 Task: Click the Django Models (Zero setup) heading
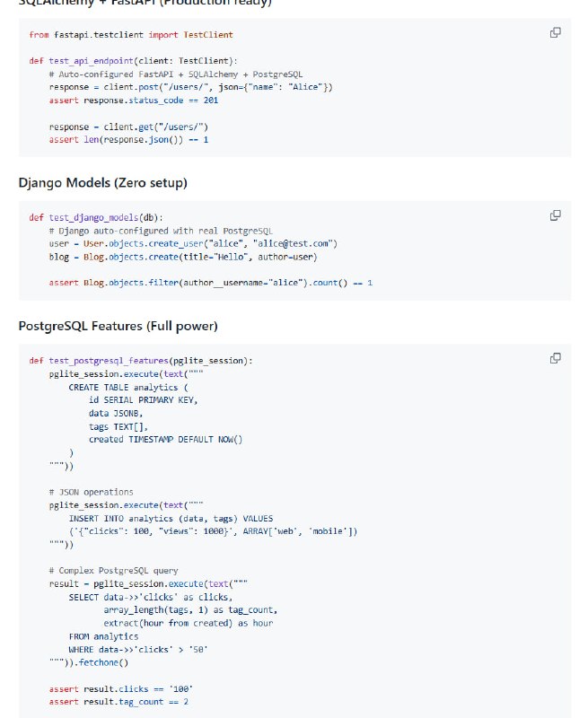103,183
